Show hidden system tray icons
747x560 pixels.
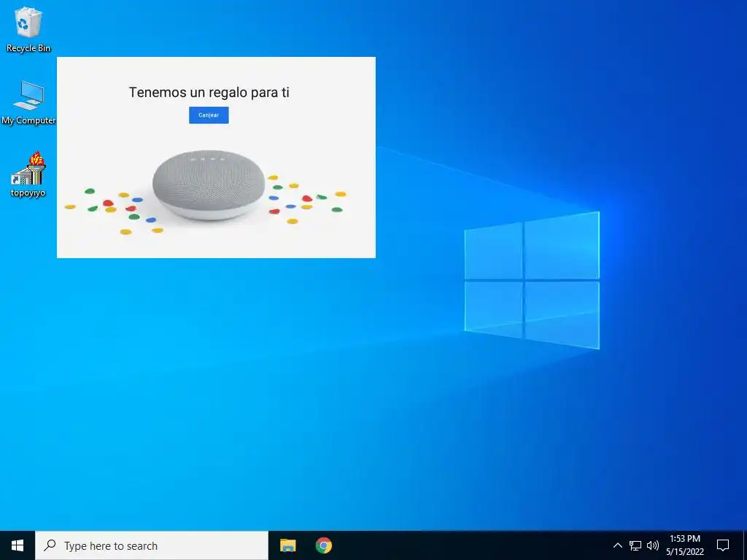(617, 545)
